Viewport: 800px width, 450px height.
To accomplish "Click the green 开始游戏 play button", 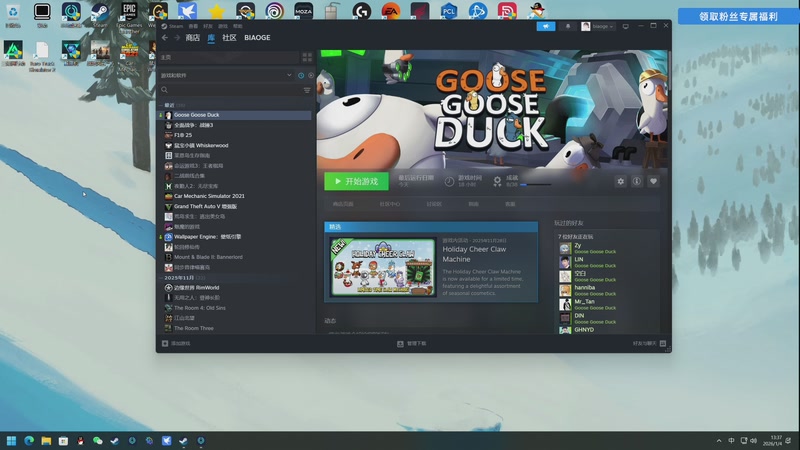I will click(x=356, y=182).
